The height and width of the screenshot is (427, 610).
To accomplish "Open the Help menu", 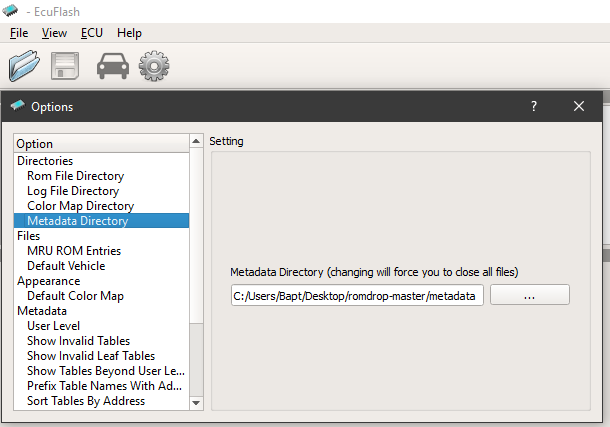I will pyautogui.click(x=129, y=33).
